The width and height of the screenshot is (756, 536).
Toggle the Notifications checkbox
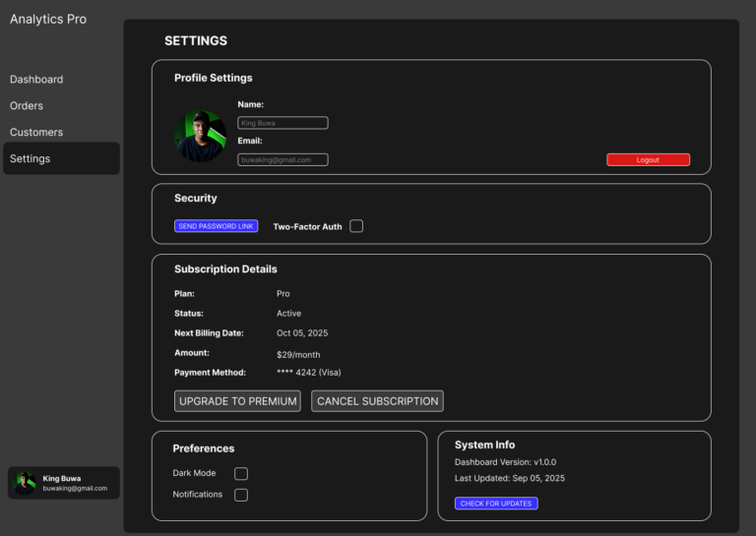(241, 495)
